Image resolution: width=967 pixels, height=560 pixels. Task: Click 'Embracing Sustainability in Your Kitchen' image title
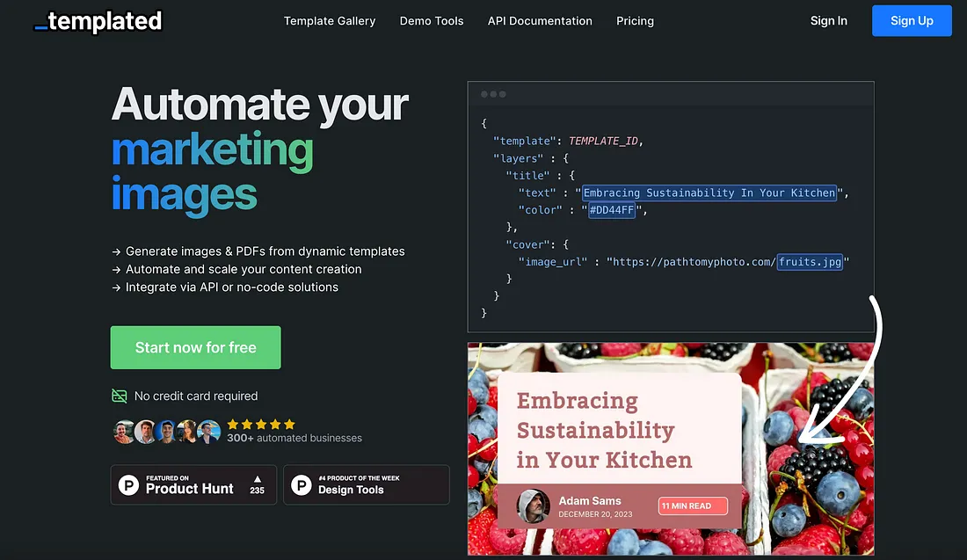(x=605, y=430)
